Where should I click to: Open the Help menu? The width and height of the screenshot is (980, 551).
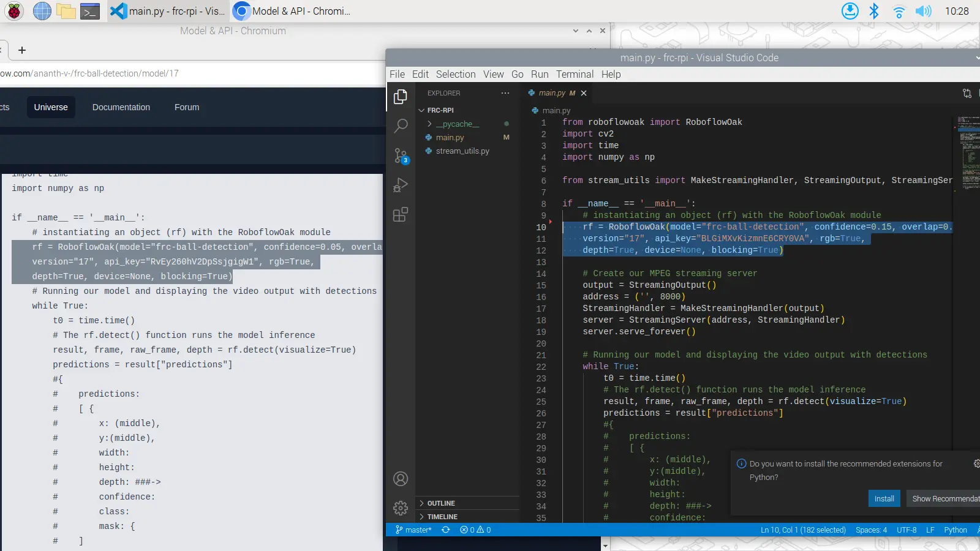click(611, 74)
